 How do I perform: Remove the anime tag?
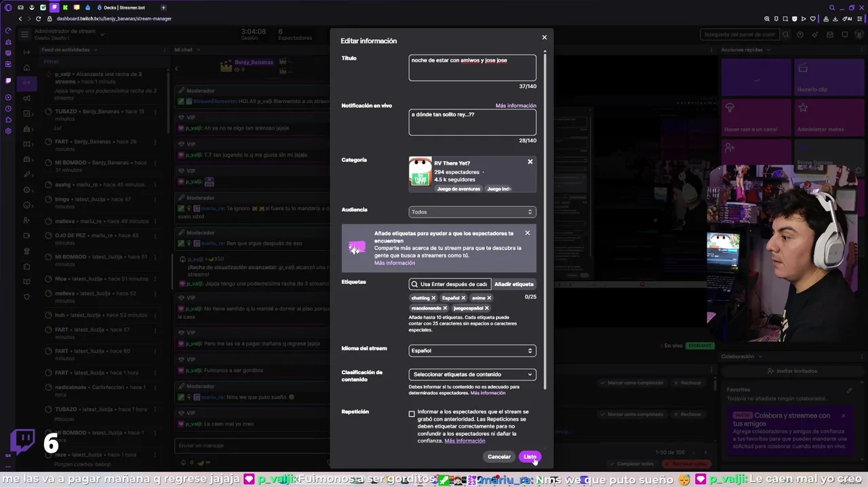pos(489,298)
